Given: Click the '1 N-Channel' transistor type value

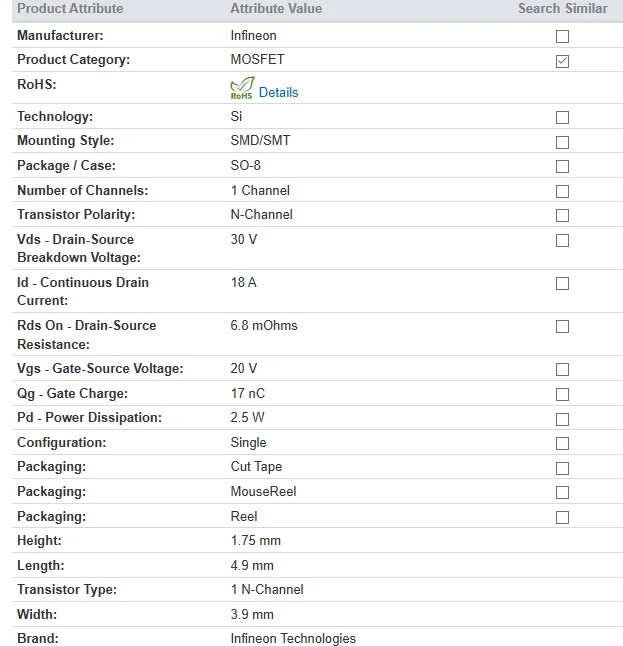Looking at the screenshot, I should point(267,590).
